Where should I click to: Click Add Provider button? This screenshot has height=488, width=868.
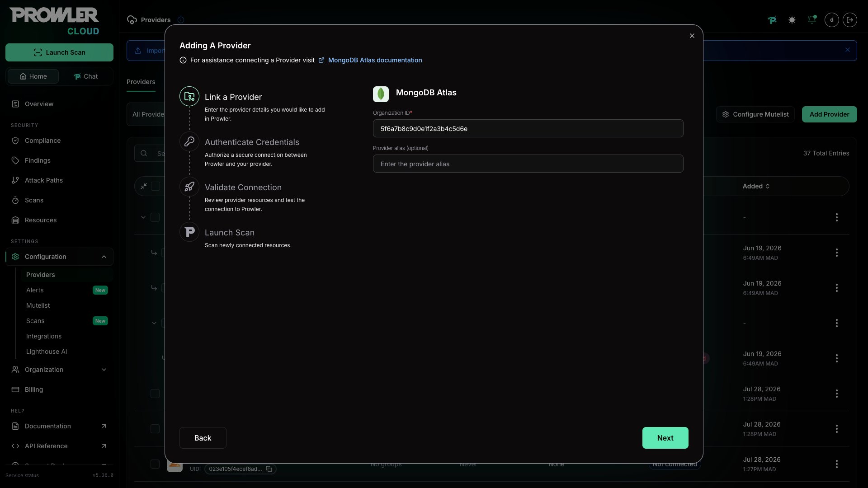pos(829,114)
